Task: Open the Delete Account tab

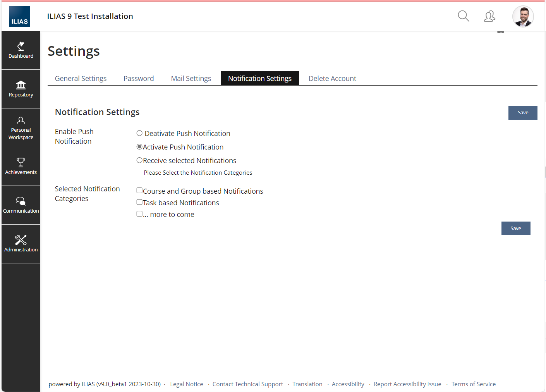Action: pyautogui.click(x=332, y=79)
